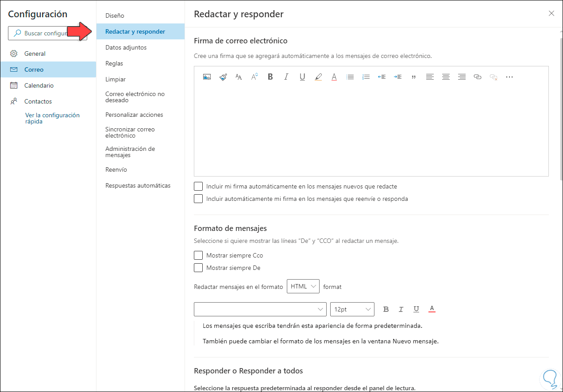Enable signature on new messages
563x392 pixels.
point(198,186)
